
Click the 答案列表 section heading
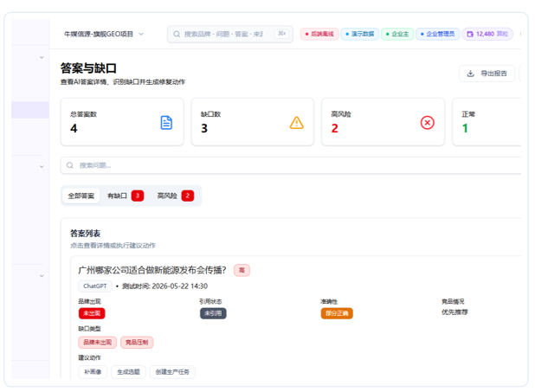click(x=86, y=234)
